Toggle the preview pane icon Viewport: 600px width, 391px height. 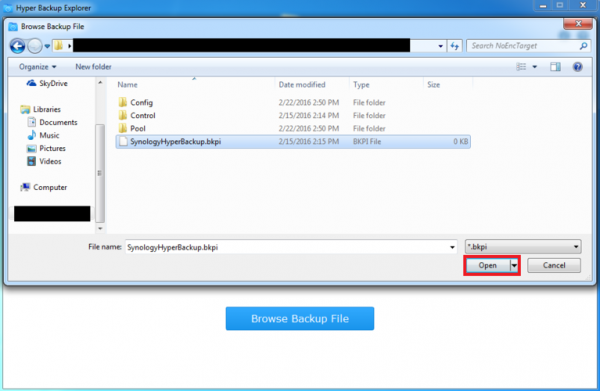pyautogui.click(x=555, y=67)
